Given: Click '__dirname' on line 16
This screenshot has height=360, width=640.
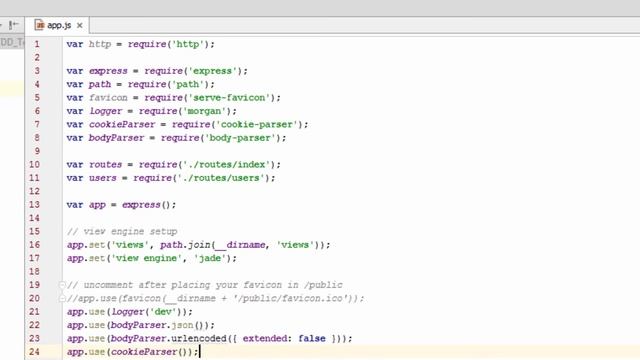Looking at the screenshot, I should coord(240,245).
